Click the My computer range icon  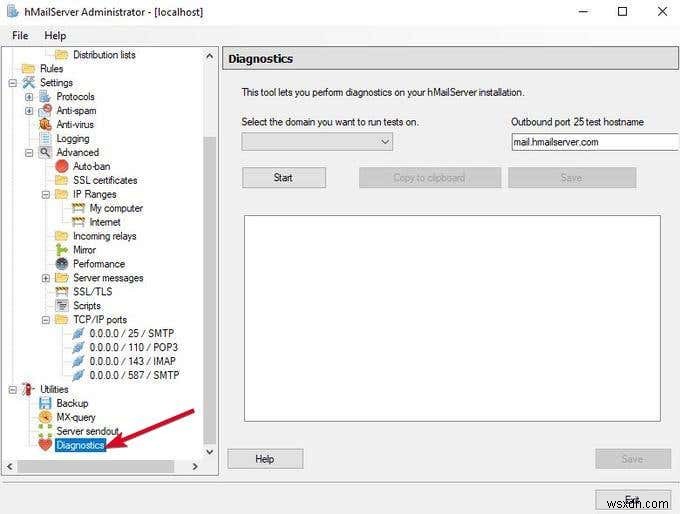78,208
